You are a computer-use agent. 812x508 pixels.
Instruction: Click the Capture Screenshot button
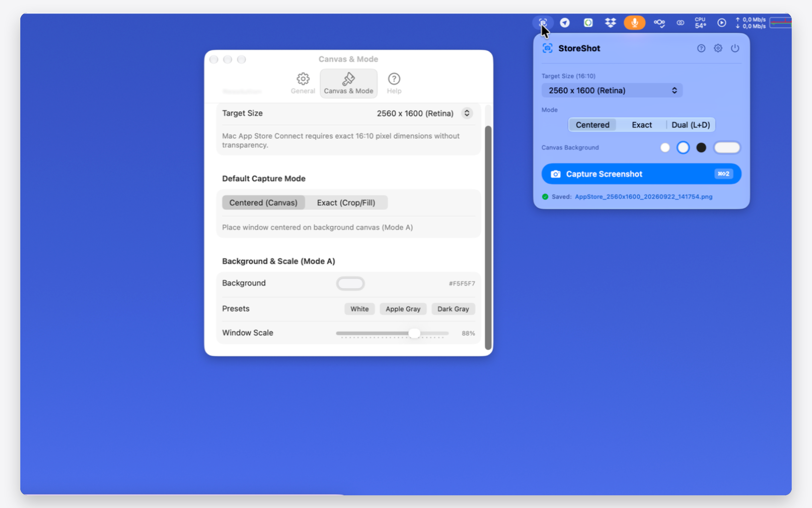pos(641,174)
